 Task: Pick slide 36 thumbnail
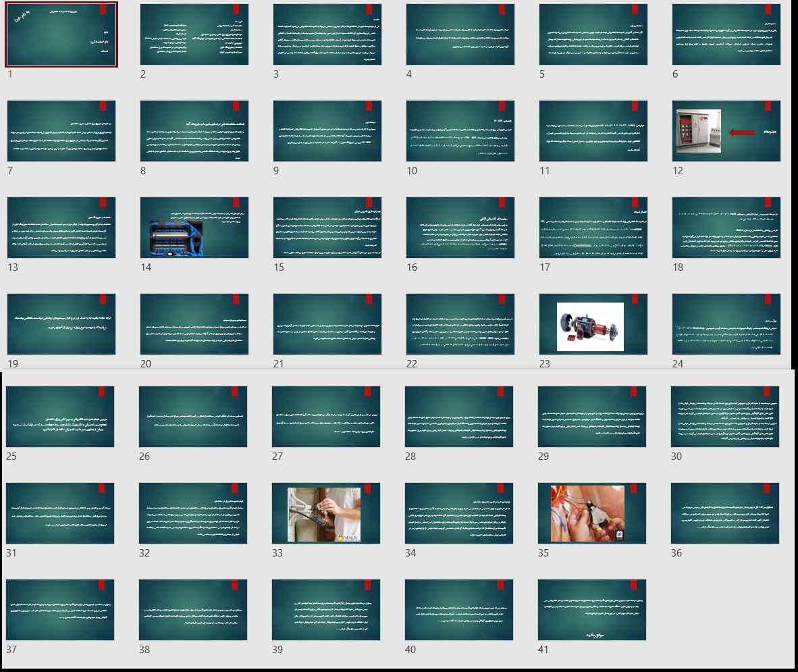[x=725, y=514]
